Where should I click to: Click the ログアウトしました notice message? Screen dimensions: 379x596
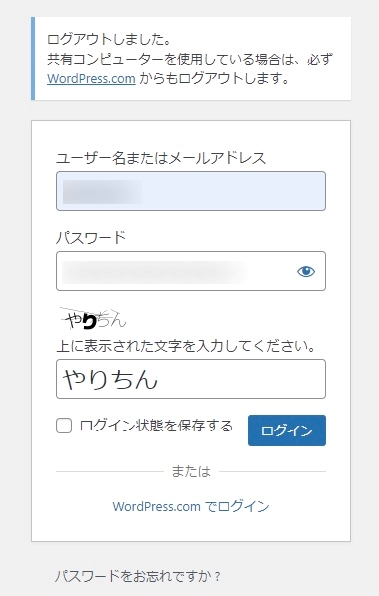[109, 39]
